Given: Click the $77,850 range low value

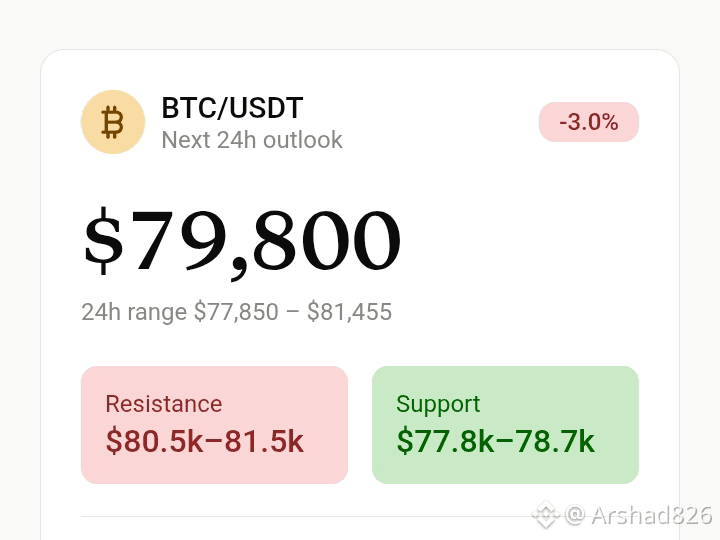Looking at the screenshot, I should coord(236,312).
